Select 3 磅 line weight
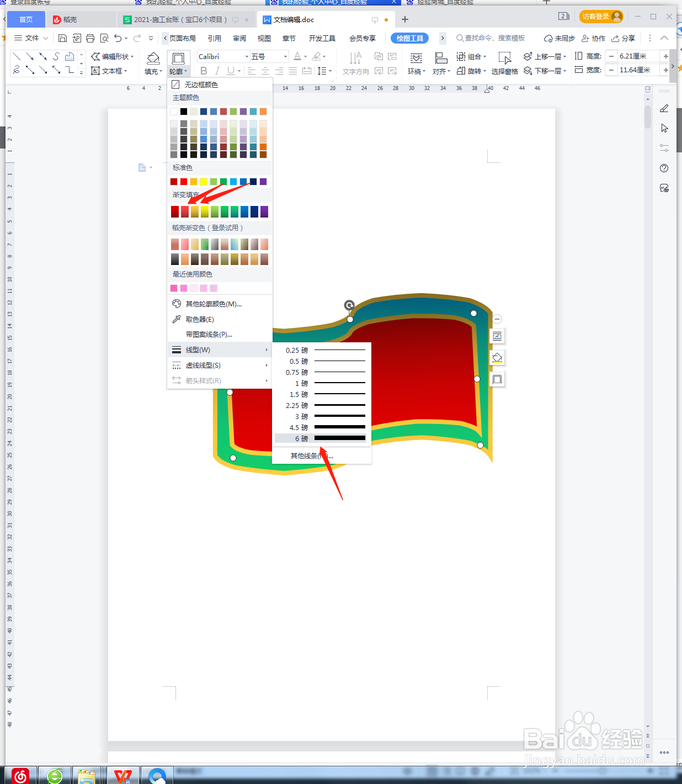682x784 pixels. [x=321, y=416]
